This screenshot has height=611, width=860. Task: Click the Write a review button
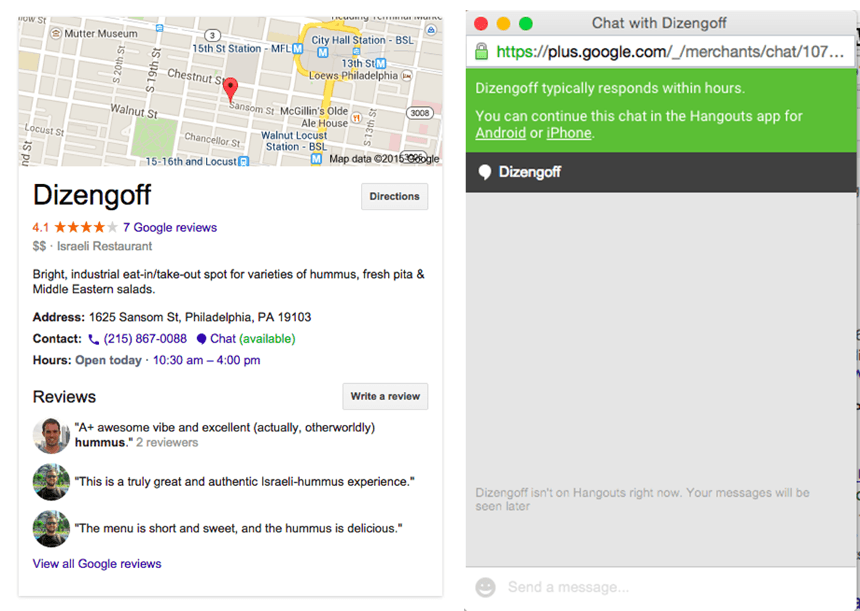pyautogui.click(x=385, y=396)
